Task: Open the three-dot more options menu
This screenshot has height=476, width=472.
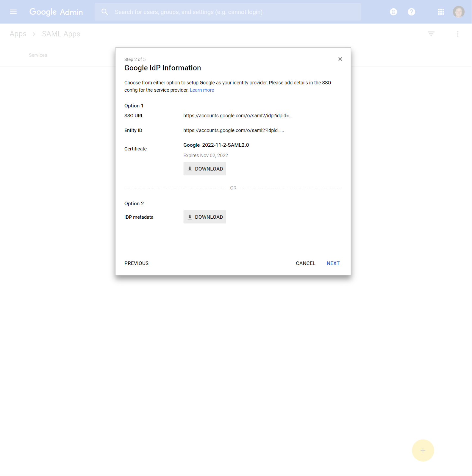Action: pos(458,34)
